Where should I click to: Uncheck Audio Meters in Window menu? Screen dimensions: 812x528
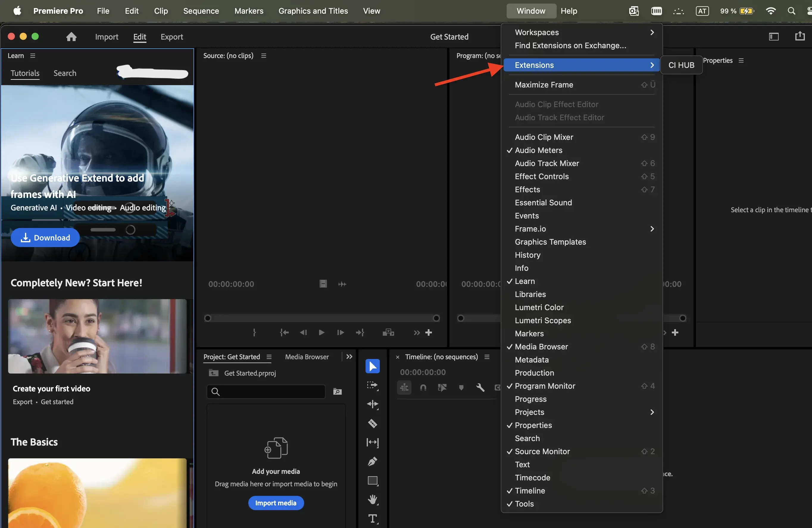coord(582,150)
